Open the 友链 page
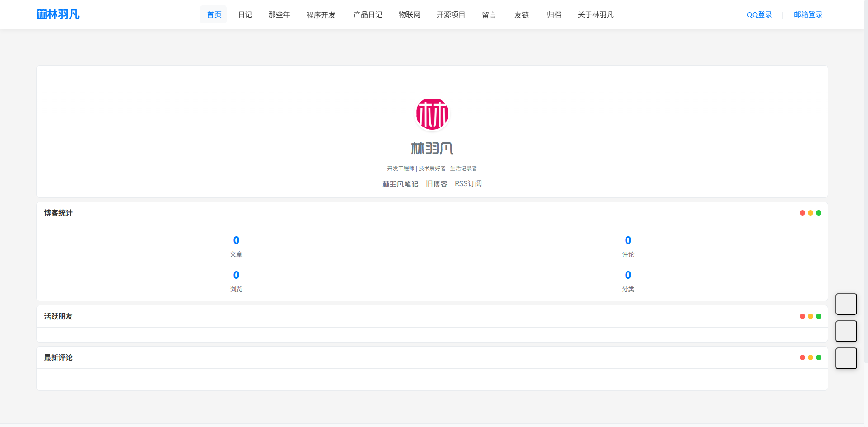868x427 pixels. point(521,14)
